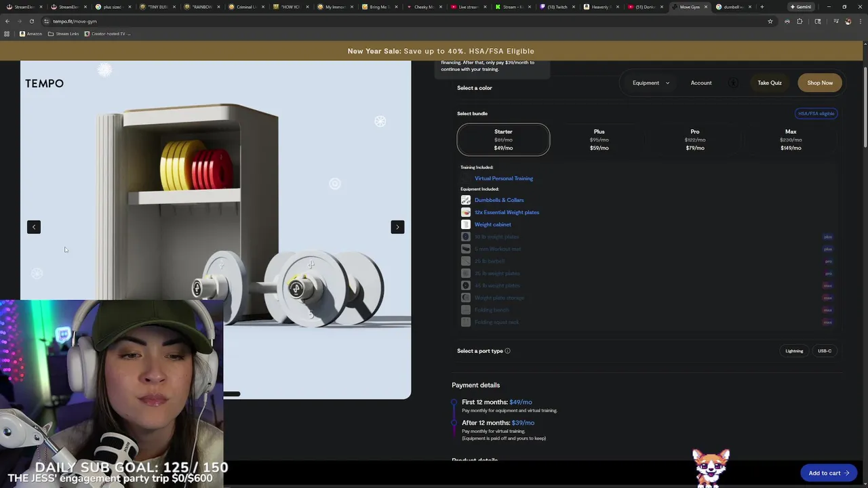Click the fox mascot overlay
This screenshot has width=868, height=488.
click(x=711, y=468)
